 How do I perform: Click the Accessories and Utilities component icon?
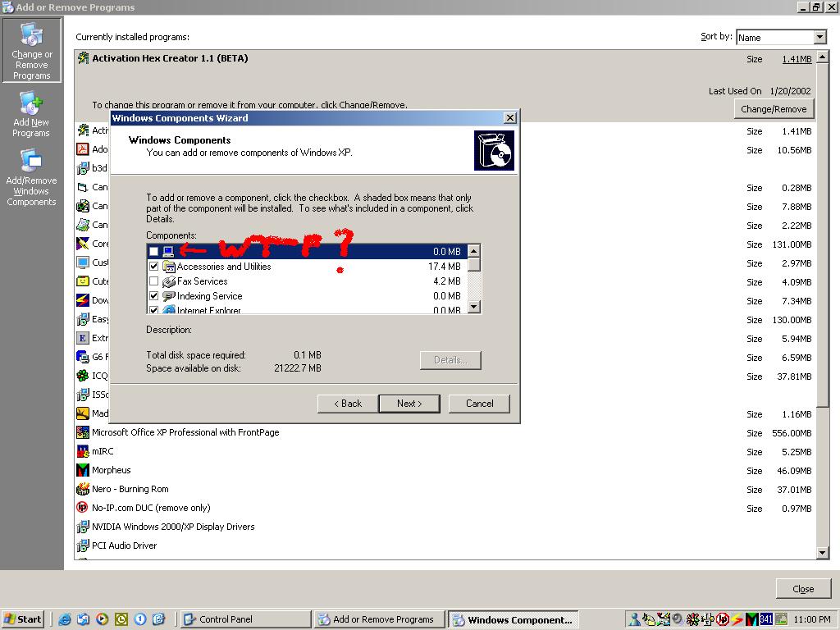[169, 267]
